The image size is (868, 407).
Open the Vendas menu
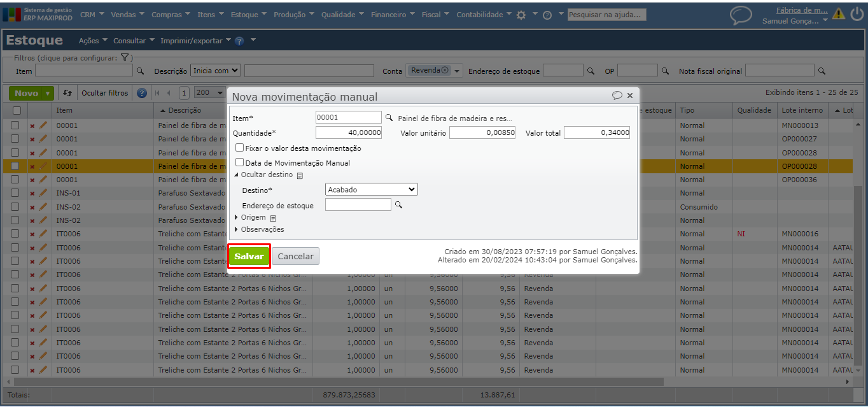(x=128, y=15)
